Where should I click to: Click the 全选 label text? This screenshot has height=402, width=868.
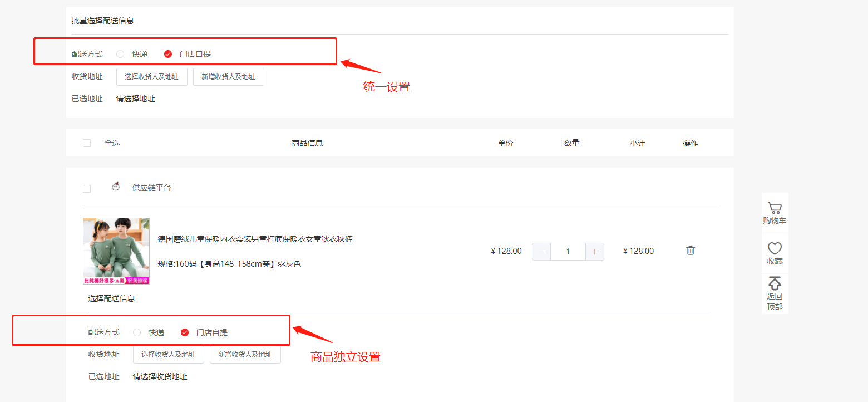(x=112, y=143)
